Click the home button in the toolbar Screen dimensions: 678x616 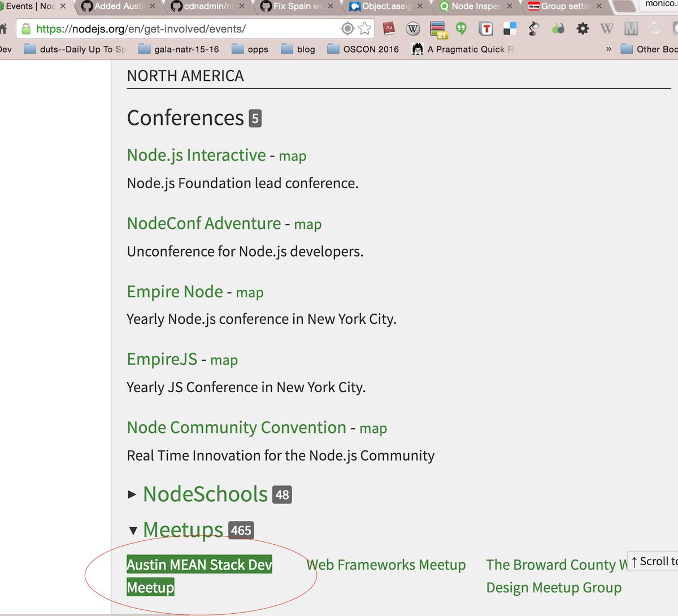tap(3, 29)
